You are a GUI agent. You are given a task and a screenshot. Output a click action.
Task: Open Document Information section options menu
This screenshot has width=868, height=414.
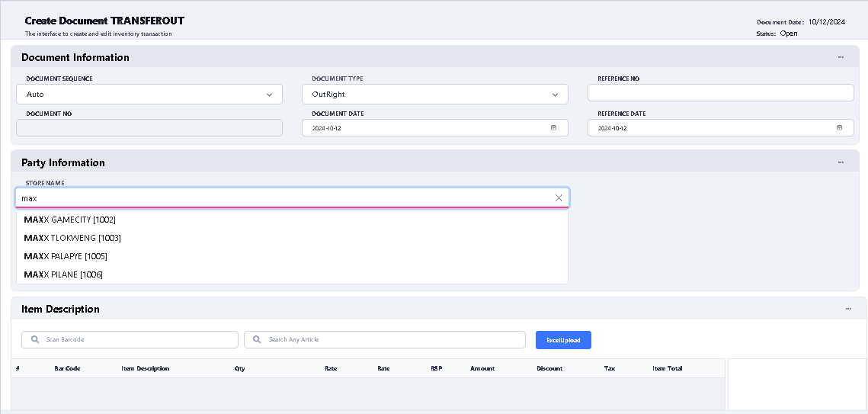coord(841,57)
